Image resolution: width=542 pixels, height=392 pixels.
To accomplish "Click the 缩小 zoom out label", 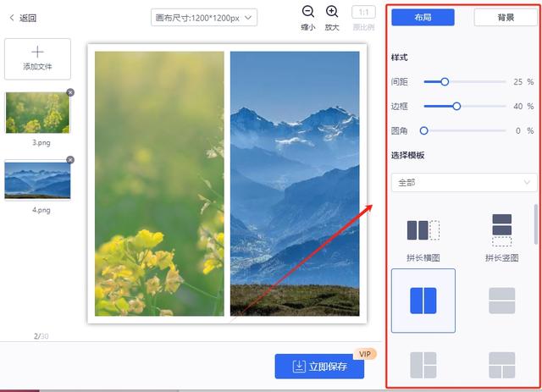I will tap(308, 27).
